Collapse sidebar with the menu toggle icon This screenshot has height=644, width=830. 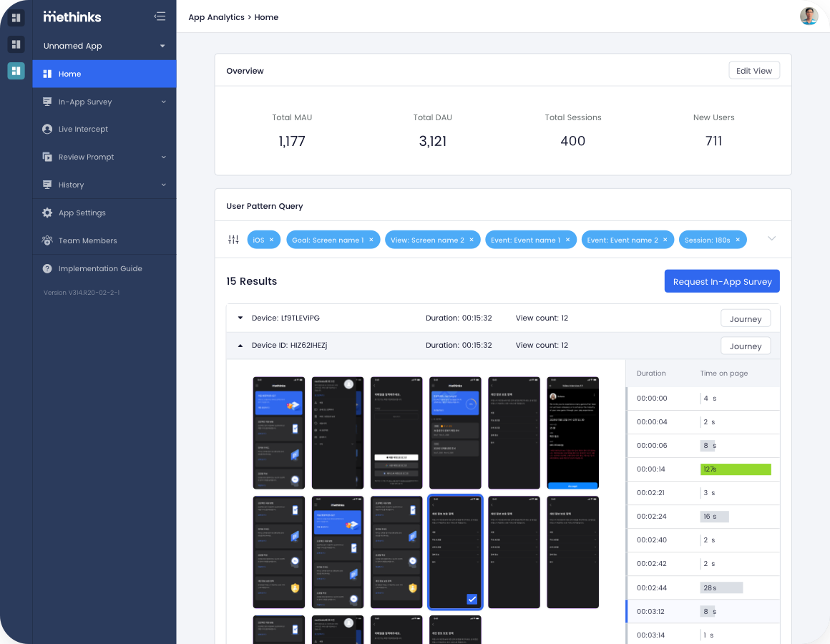click(x=160, y=16)
